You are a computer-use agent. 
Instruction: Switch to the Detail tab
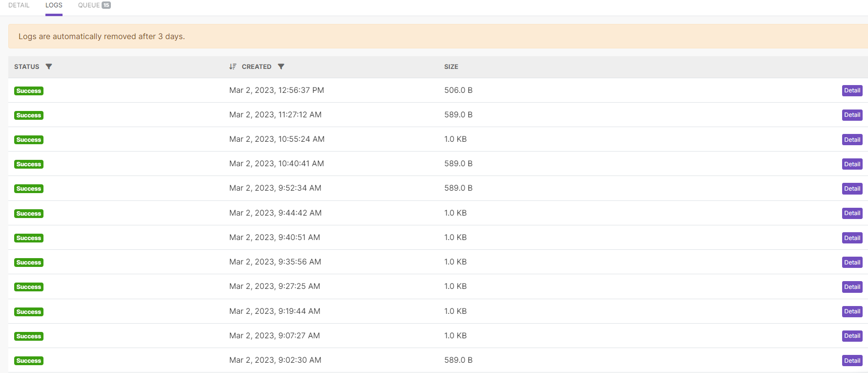(x=19, y=5)
